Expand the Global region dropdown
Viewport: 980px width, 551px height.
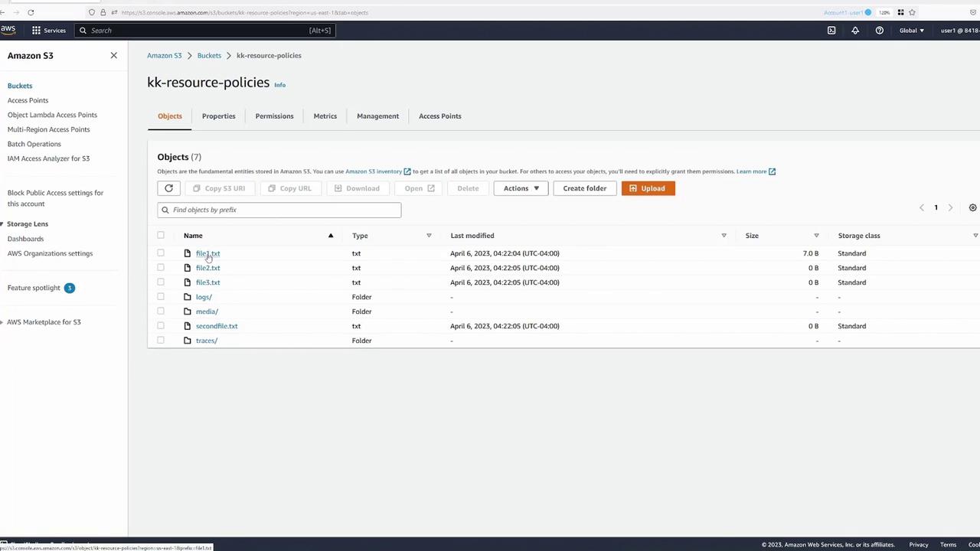[x=911, y=31]
